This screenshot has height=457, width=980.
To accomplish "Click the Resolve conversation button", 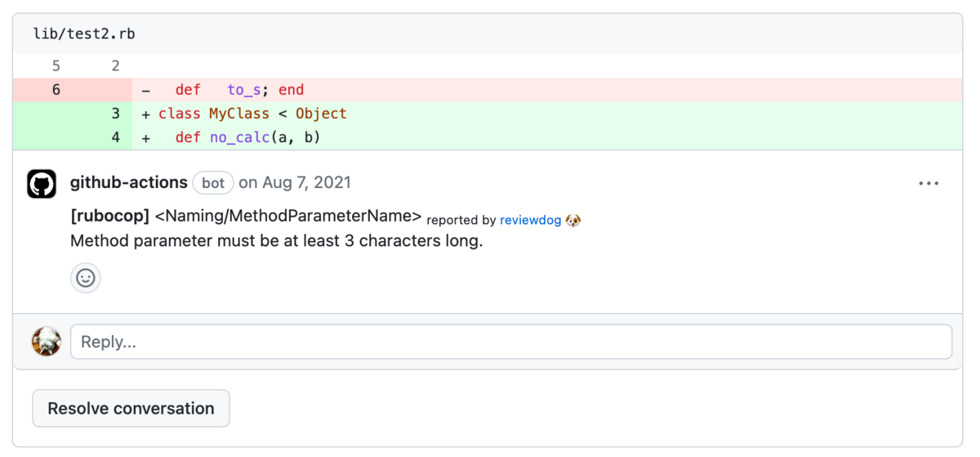I will [x=131, y=409].
